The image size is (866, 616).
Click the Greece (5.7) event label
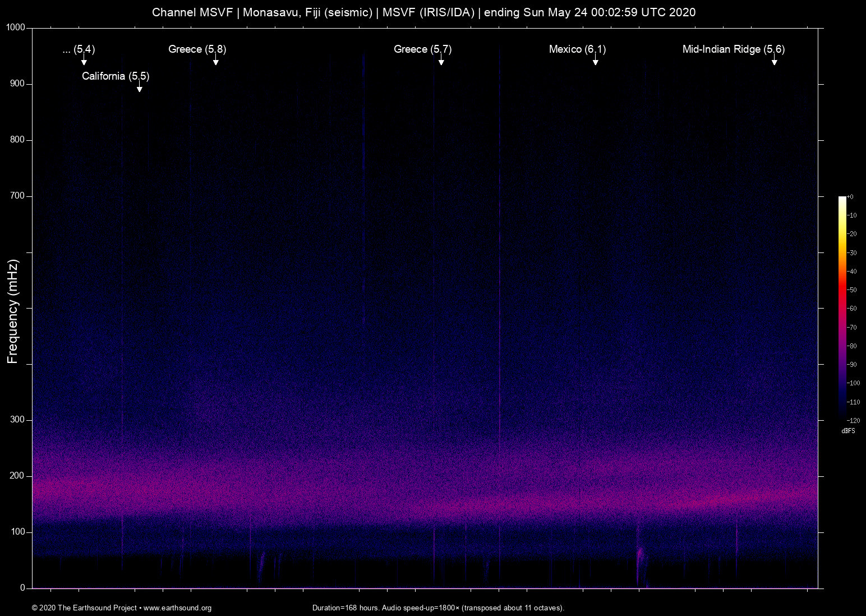tap(422, 49)
